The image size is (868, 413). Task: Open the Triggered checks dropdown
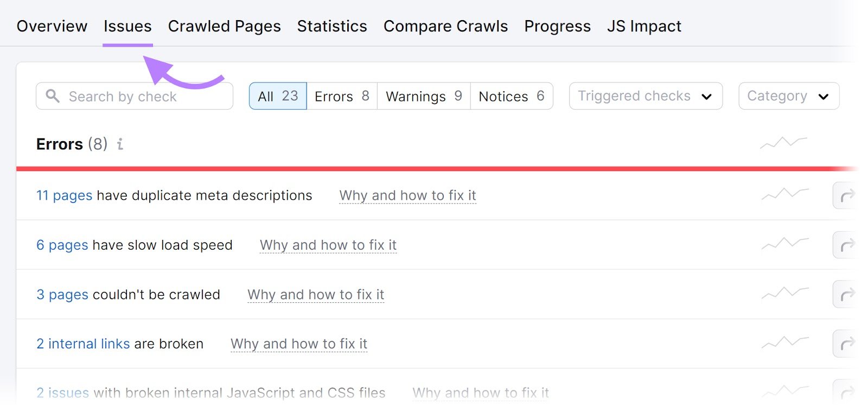click(645, 96)
